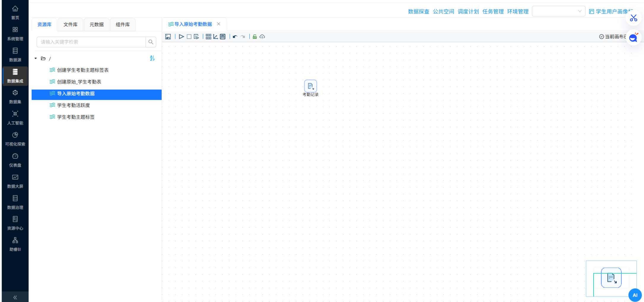
Task: Open the robot assistant floating icon
Action: tap(634, 38)
